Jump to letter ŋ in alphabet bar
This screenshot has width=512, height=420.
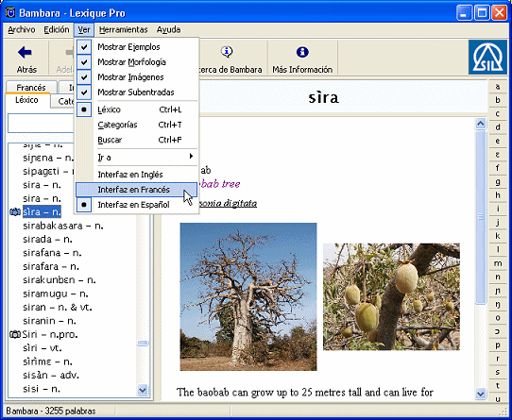498,304
